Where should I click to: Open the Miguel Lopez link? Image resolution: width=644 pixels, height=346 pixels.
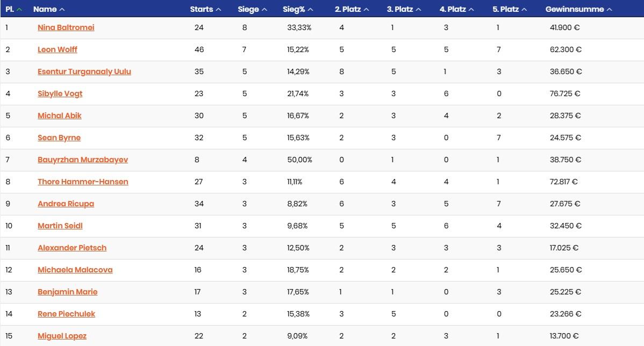pyautogui.click(x=62, y=336)
